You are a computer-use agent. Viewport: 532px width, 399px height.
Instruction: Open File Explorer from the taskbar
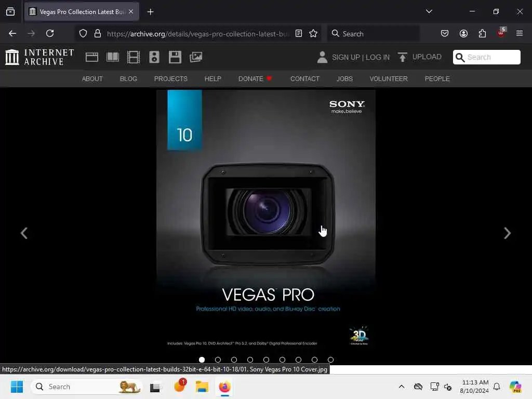point(202,387)
